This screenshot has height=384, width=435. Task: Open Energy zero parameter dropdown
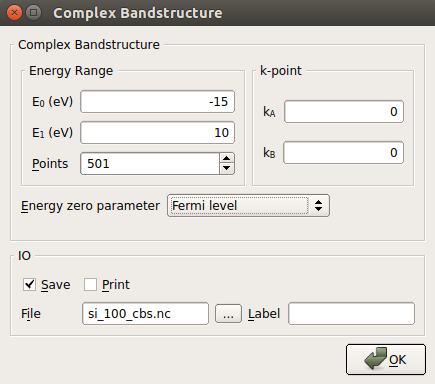(248, 206)
